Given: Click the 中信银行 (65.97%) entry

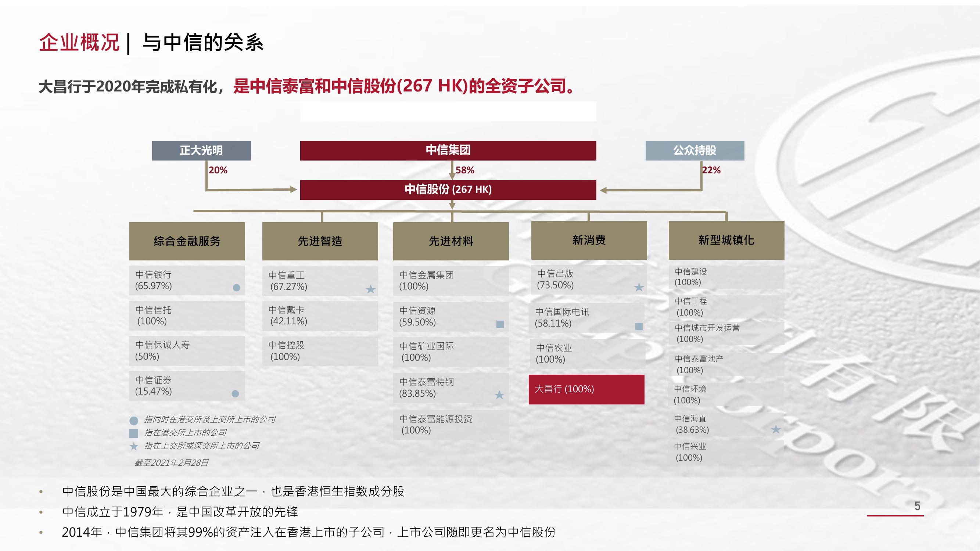Looking at the screenshot, I should (x=187, y=280).
